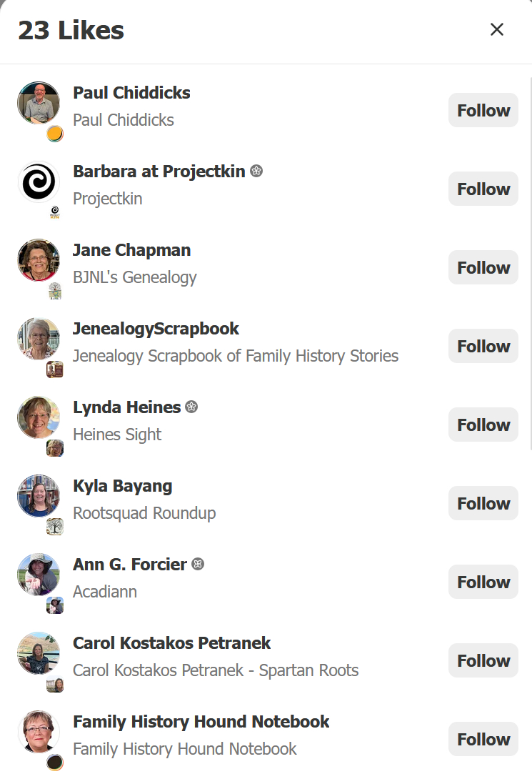Screen dimensions: 532x774
Task: Open the Heines Sight publication link
Action: [117, 435]
